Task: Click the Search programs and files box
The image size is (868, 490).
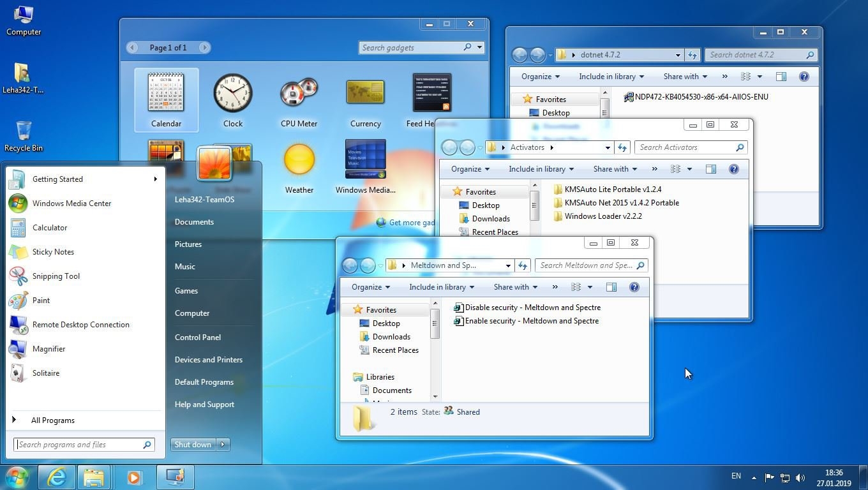Action: pos(79,445)
